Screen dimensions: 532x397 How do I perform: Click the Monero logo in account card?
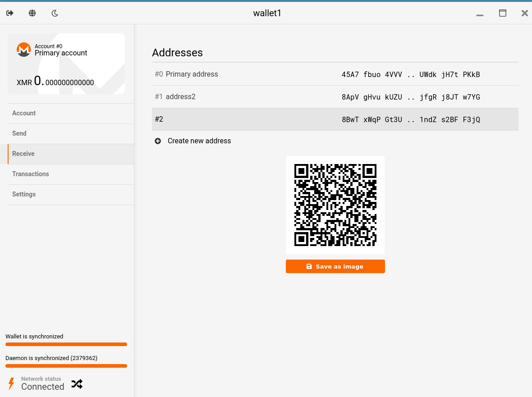point(24,50)
